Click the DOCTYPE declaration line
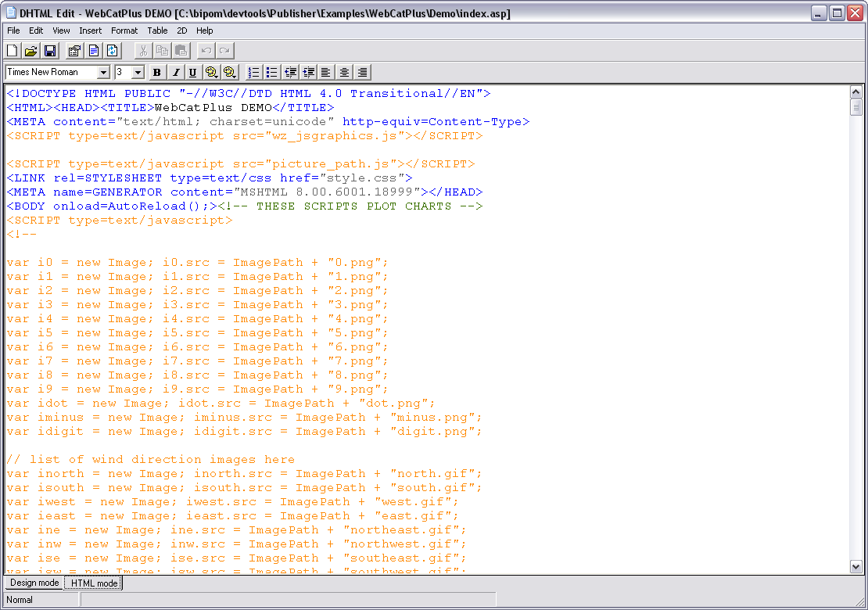Image resolution: width=868 pixels, height=610 pixels. pyautogui.click(x=249, y=94)
